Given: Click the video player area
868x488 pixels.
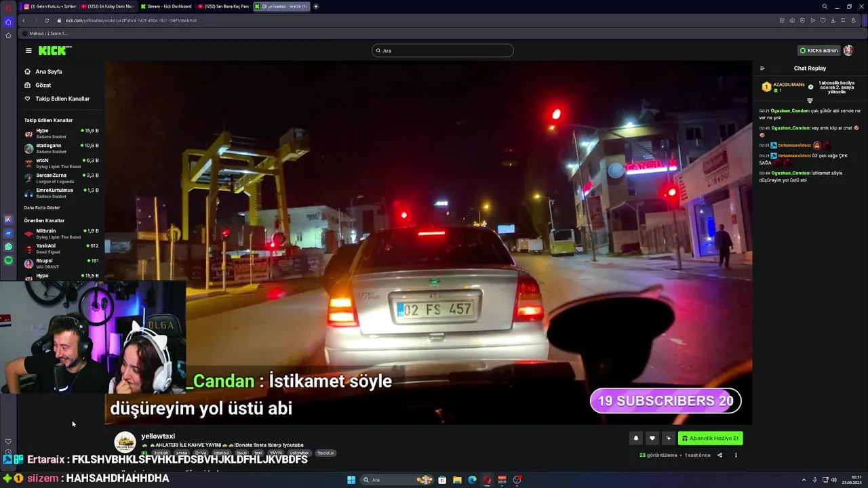Looking at the screenshot, I should click(429, 242).
